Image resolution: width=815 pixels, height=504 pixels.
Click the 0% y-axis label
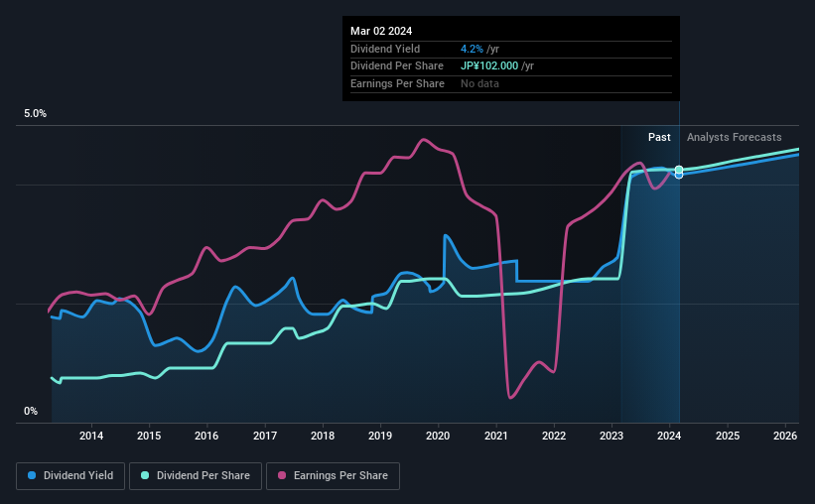[x=31, y=411]
